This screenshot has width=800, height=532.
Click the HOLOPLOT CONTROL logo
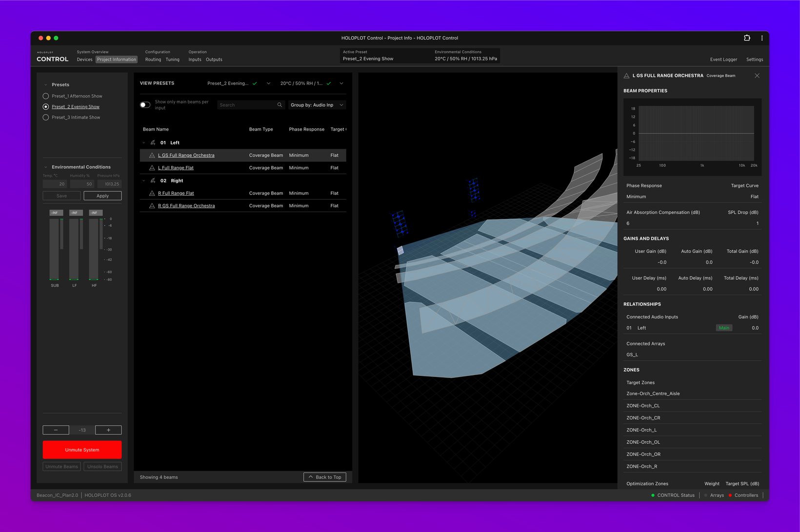point(52,57)
